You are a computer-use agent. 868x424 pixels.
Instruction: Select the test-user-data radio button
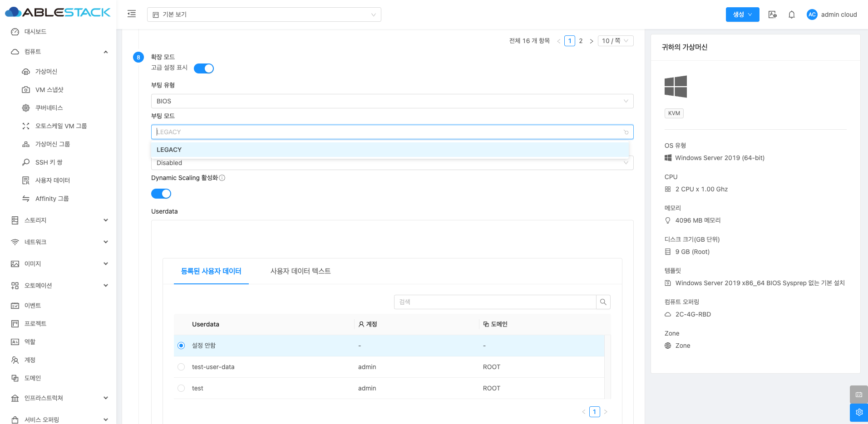click(x=181, y=367)
